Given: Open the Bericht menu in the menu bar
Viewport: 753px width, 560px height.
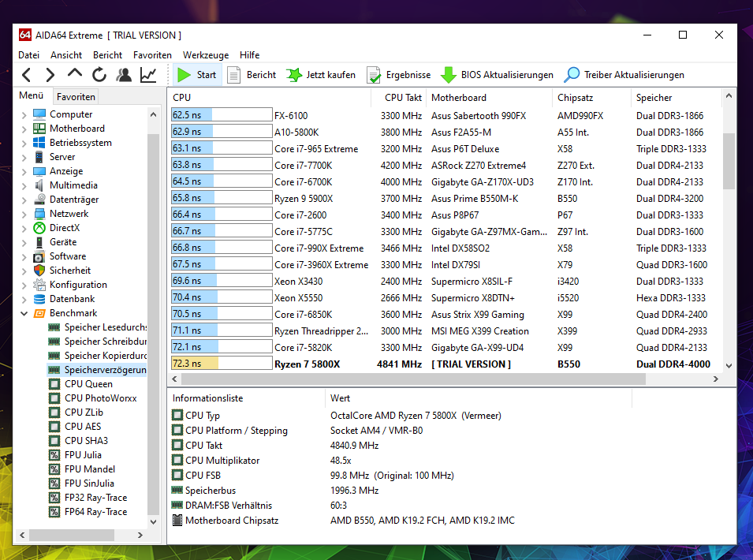Looking at the screenshot, I should (x=107, y=55).
